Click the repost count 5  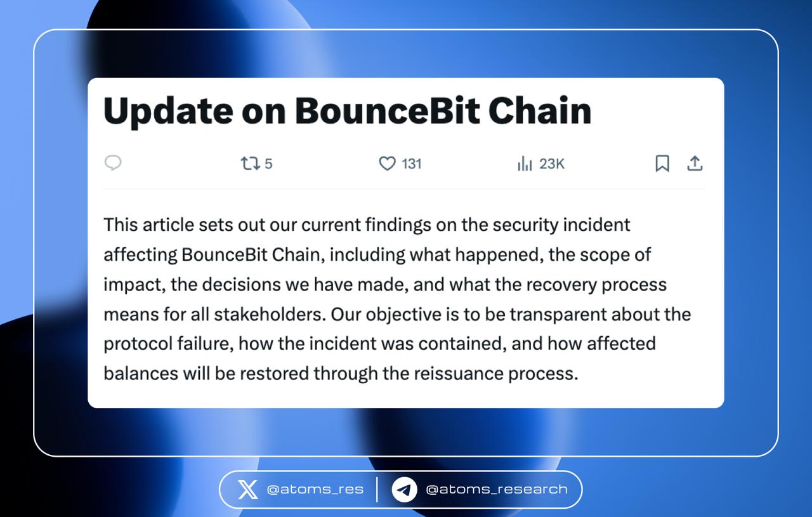268,164
